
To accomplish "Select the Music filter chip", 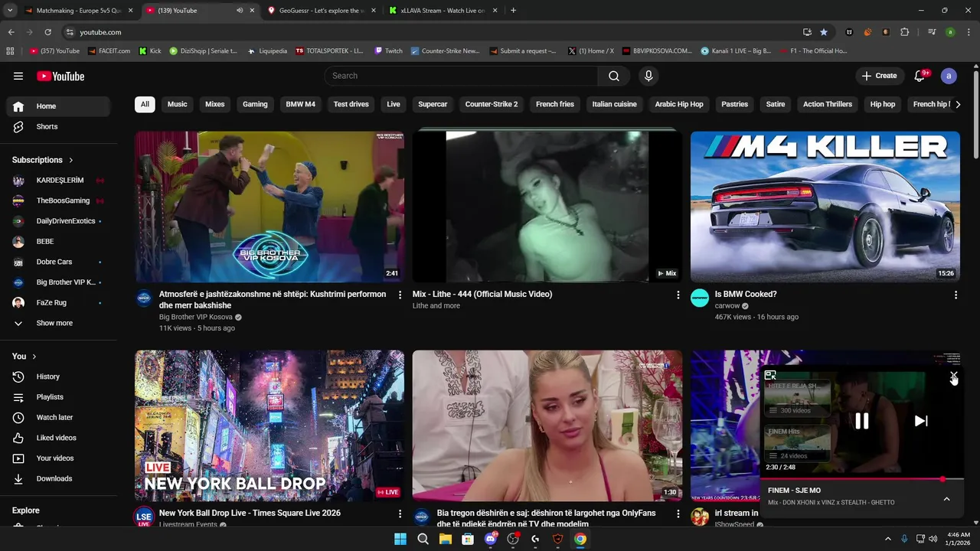I will [177, 104].
